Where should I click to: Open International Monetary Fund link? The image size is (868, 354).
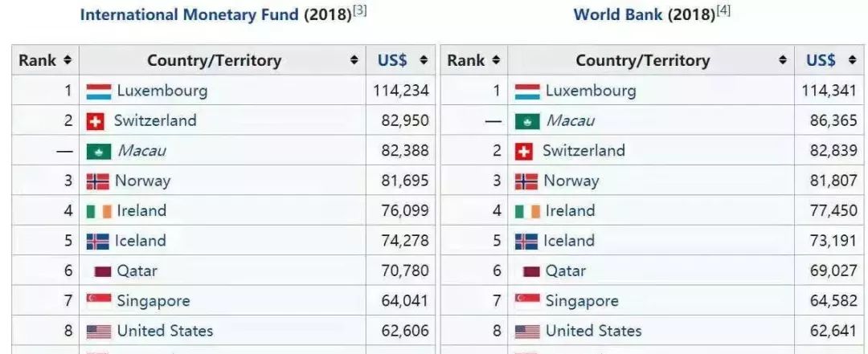pos(190,14)
